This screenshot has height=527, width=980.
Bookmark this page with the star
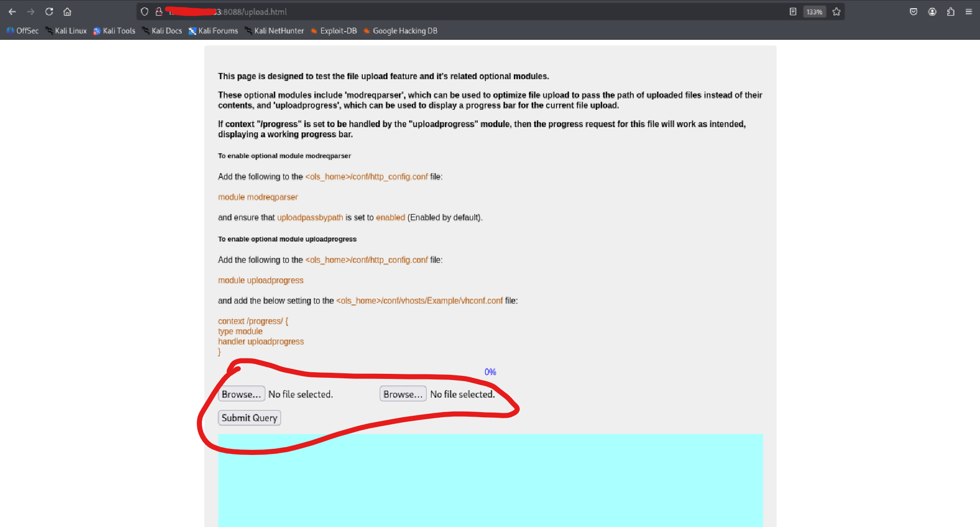[836, 12]
